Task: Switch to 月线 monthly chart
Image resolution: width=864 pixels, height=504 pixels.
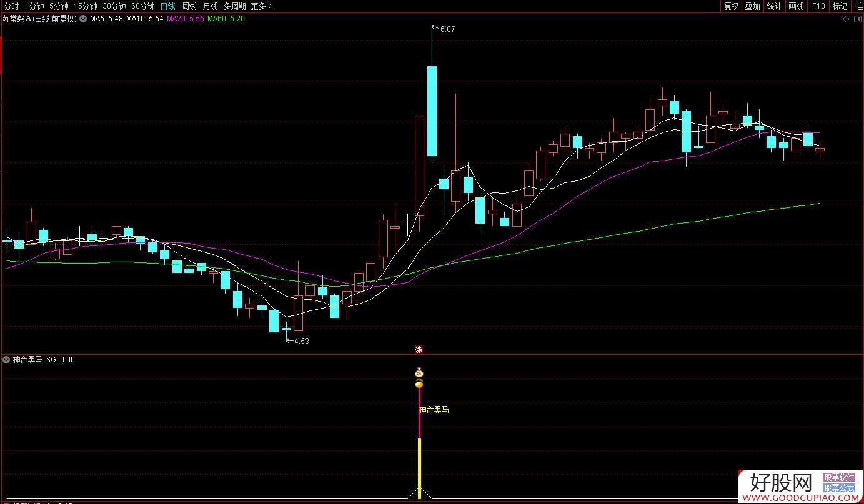Action: click(210, 6)
